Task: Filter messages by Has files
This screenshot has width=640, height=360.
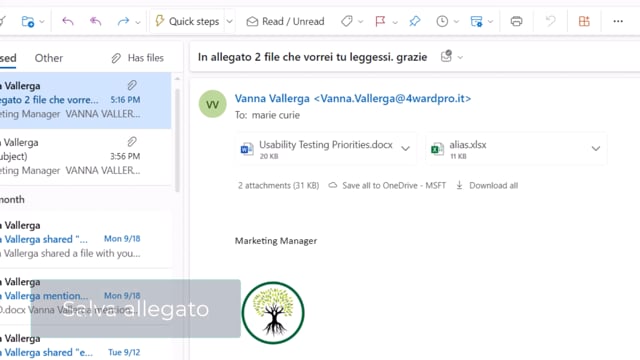Action: tap(138, 58)
